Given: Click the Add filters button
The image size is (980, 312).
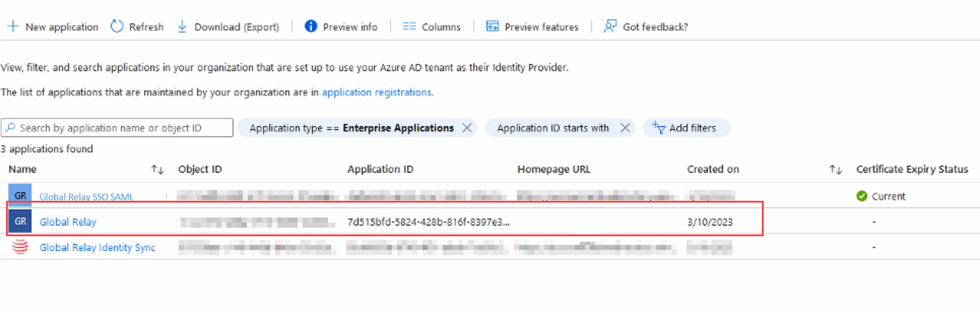Looking at the screenshot, I should point(687,127).
